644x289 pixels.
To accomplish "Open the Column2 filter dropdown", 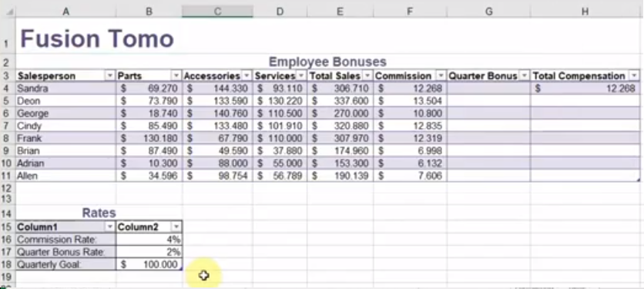I will (176, 227).
